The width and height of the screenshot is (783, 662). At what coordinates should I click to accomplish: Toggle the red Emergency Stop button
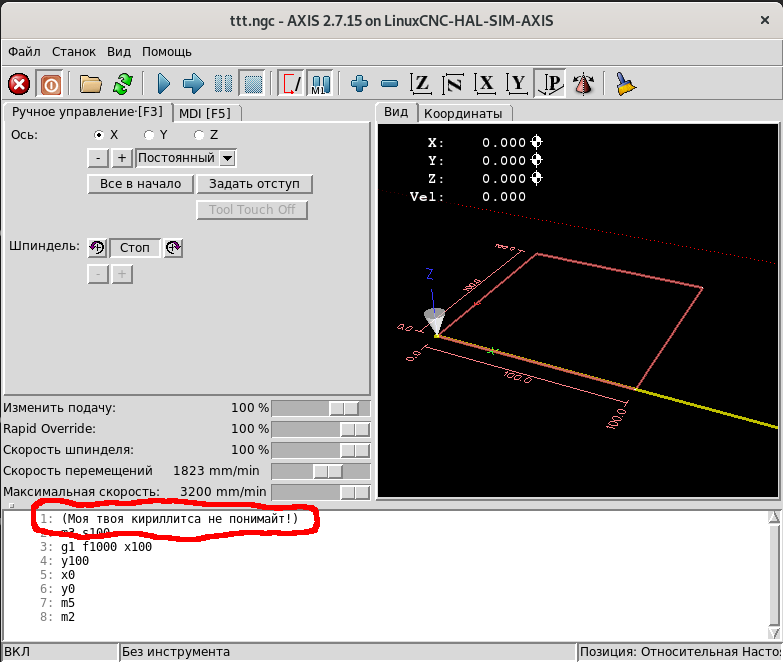click(19, 83)
